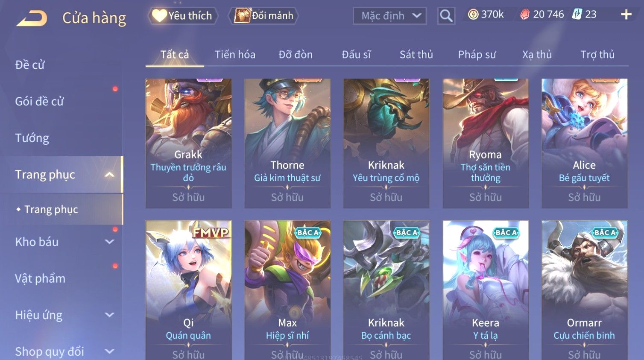Screen dimensions: 644x360
Task: Open the Mặc định sort dropdown
Action: 389,16
